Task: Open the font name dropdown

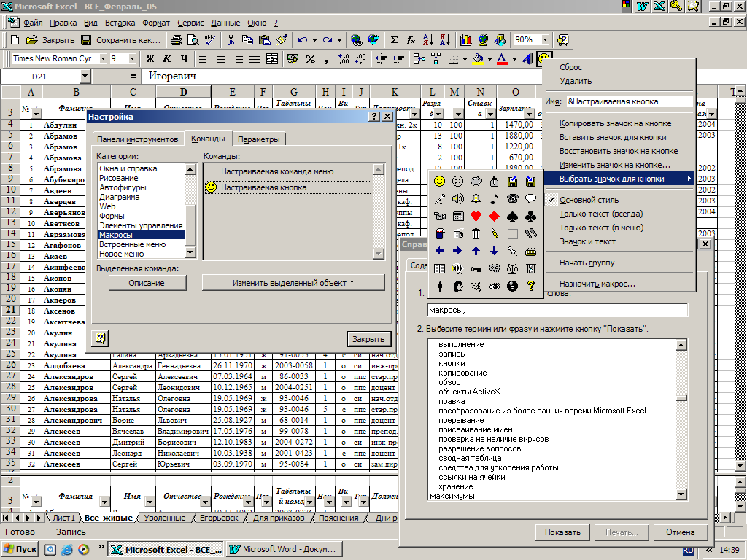Action: pos(103,58)
